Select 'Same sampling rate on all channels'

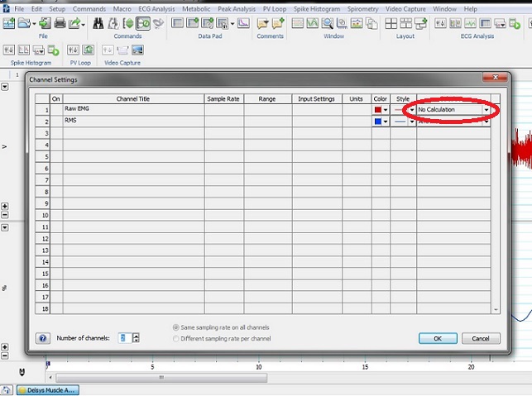175,327
